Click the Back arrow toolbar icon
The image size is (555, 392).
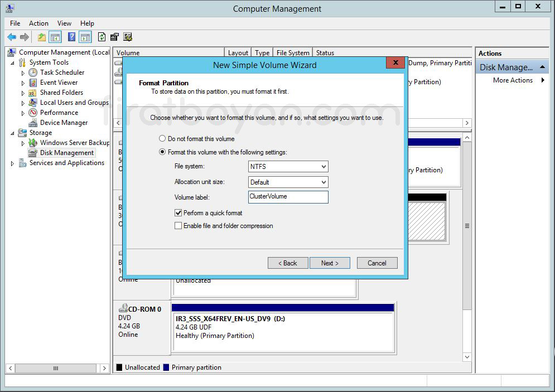coord(12,37)
